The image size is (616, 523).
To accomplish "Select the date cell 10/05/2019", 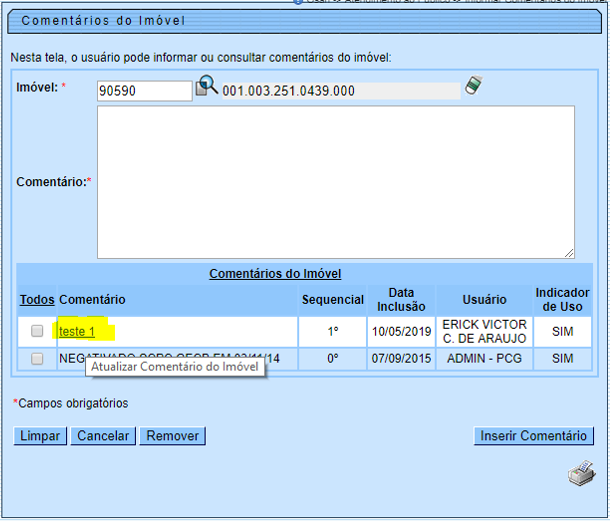I will (402, 332).
